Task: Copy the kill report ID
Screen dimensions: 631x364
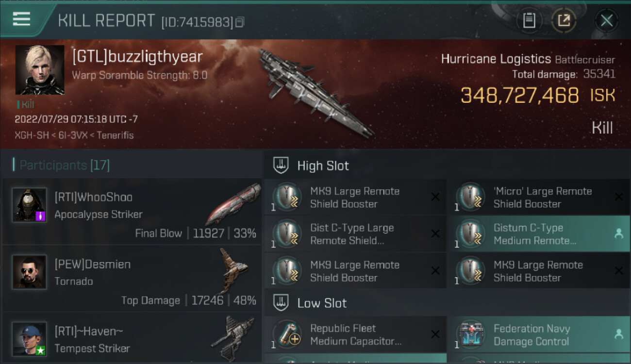Action: pos(240,22)
